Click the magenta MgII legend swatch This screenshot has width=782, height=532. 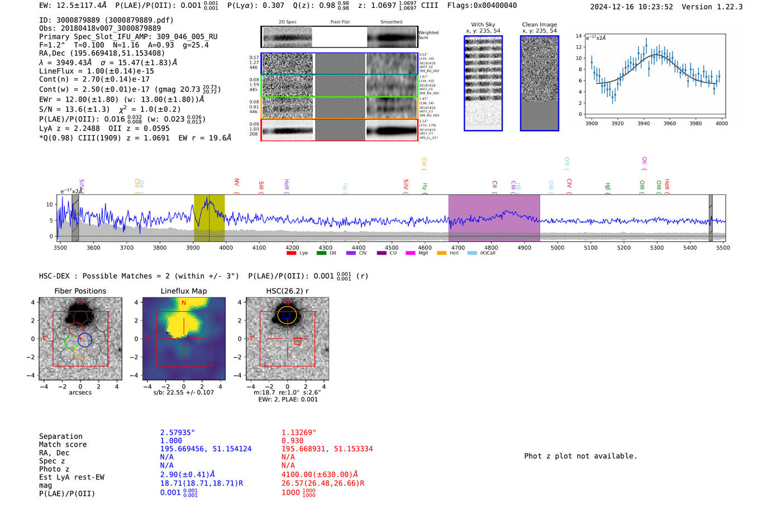click(x=411, y=253)
